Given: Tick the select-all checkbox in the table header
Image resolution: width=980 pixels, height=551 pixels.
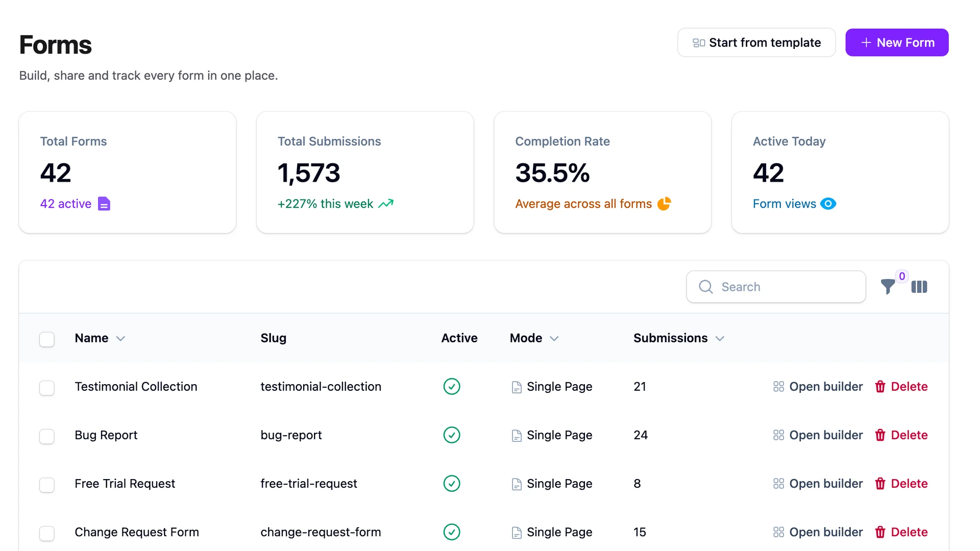Looking at the screenshot, I should click(47, 339).
